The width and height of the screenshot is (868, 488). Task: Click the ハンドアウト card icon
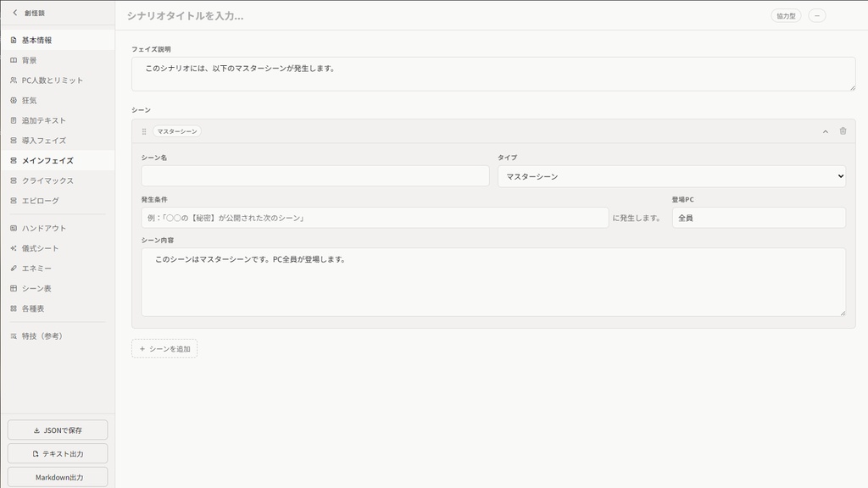click(14, 228)
